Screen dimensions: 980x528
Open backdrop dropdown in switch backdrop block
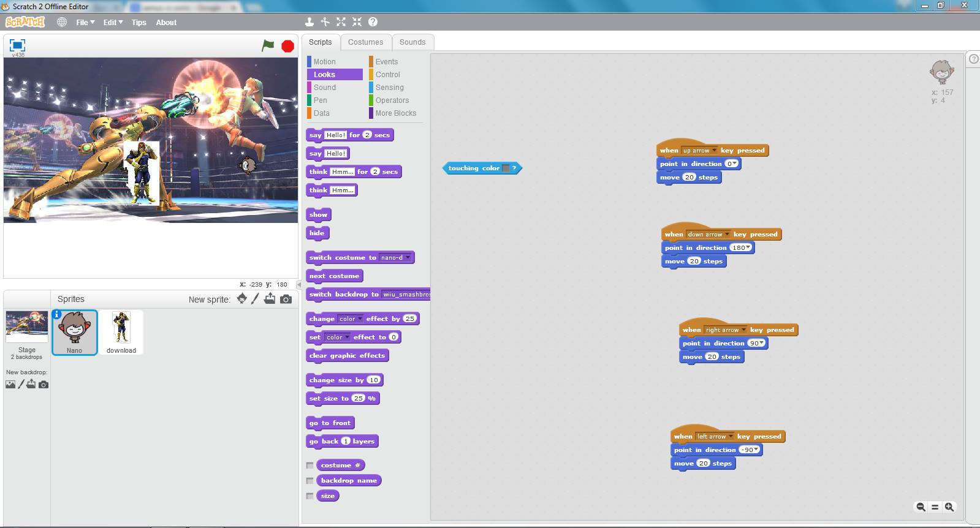coord(406,295)
